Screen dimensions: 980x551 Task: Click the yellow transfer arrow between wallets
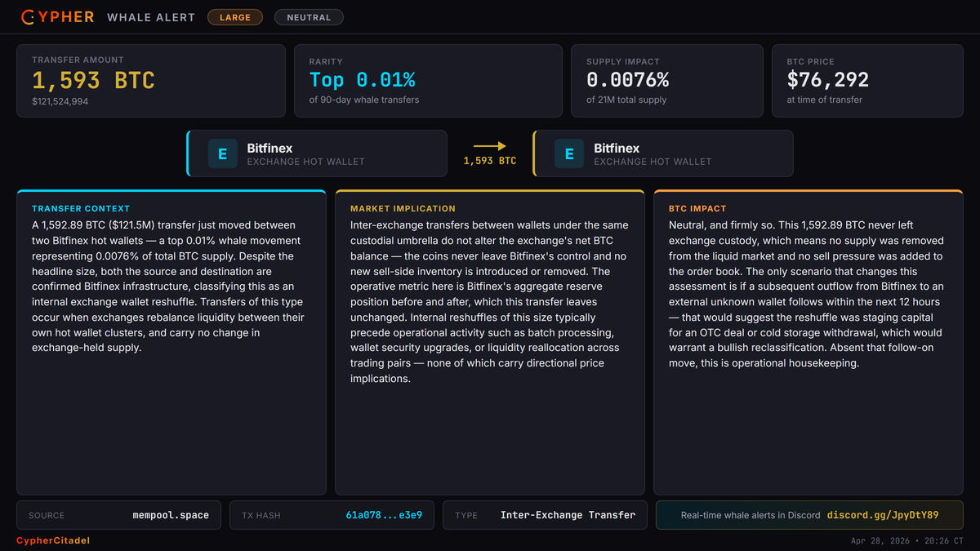(489, 144)
